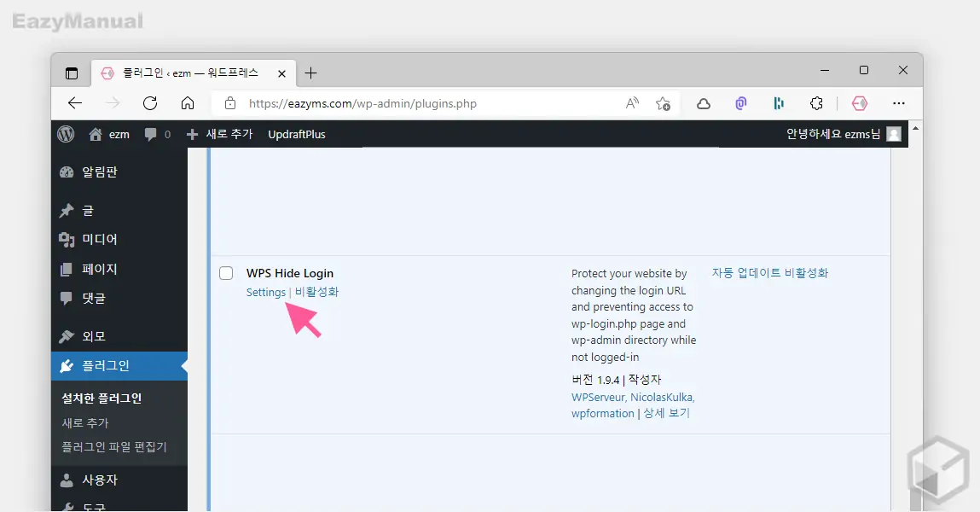The height and width of the screenshot is (512, 980).
Task: Open 플러그인 파일 편집기 submenu item
Action: click(x=114, y=447)
